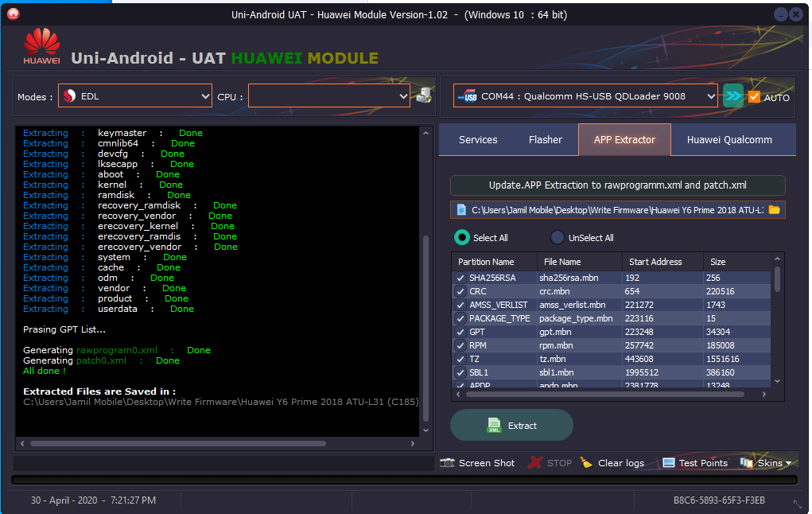
Task: Click the patch0.xml text in log
Action: (101, 360)
